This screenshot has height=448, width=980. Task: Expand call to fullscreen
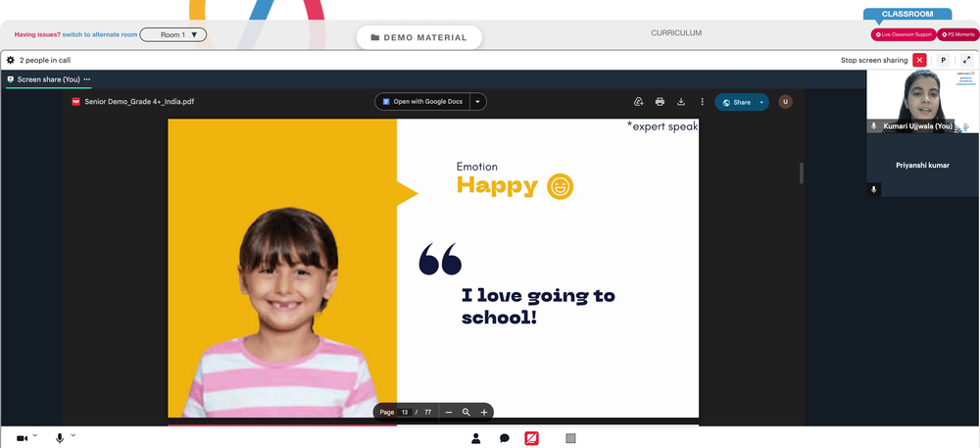tap(967, 60)
